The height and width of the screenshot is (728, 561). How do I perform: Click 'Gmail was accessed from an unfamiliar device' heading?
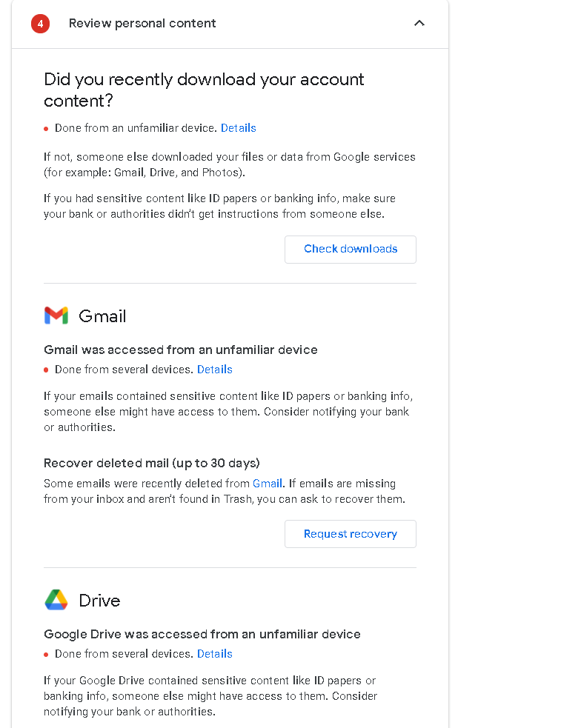[x=181, y=350]
